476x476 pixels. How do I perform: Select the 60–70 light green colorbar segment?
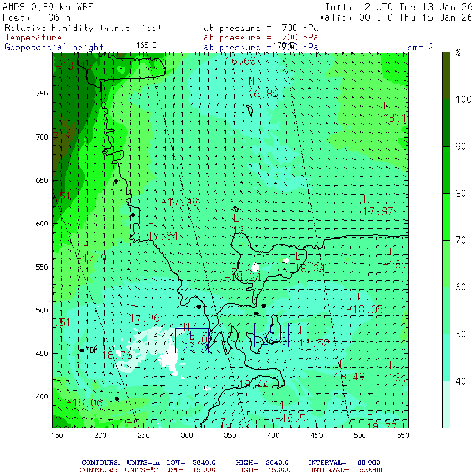[x=446, y=263]
